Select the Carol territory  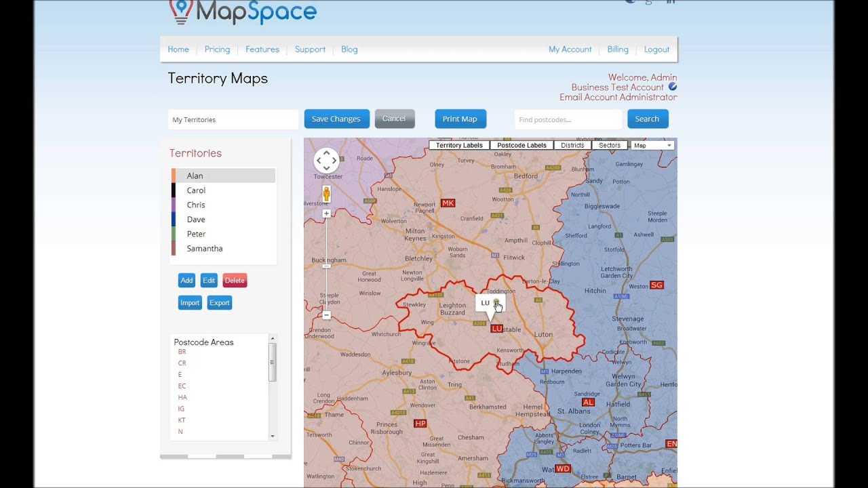point(224,190)
